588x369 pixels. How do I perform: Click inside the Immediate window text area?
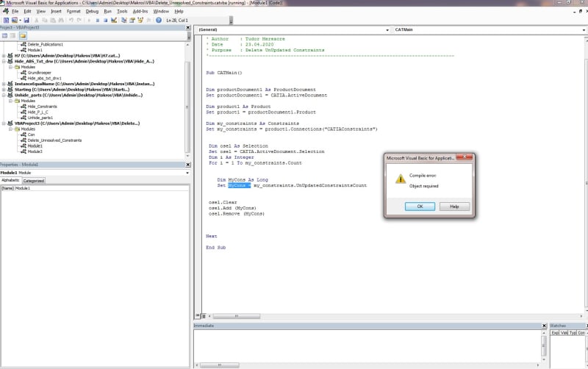367,345
